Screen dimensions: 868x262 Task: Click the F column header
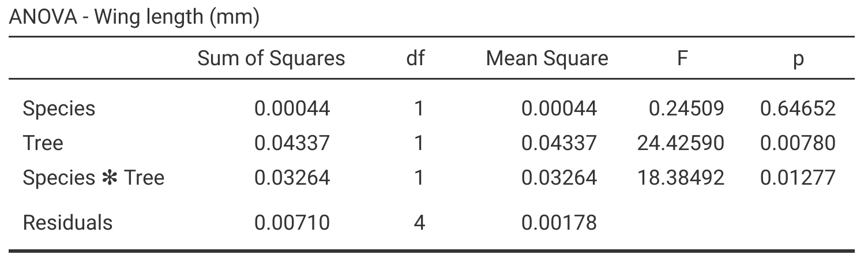coord(682,58)
